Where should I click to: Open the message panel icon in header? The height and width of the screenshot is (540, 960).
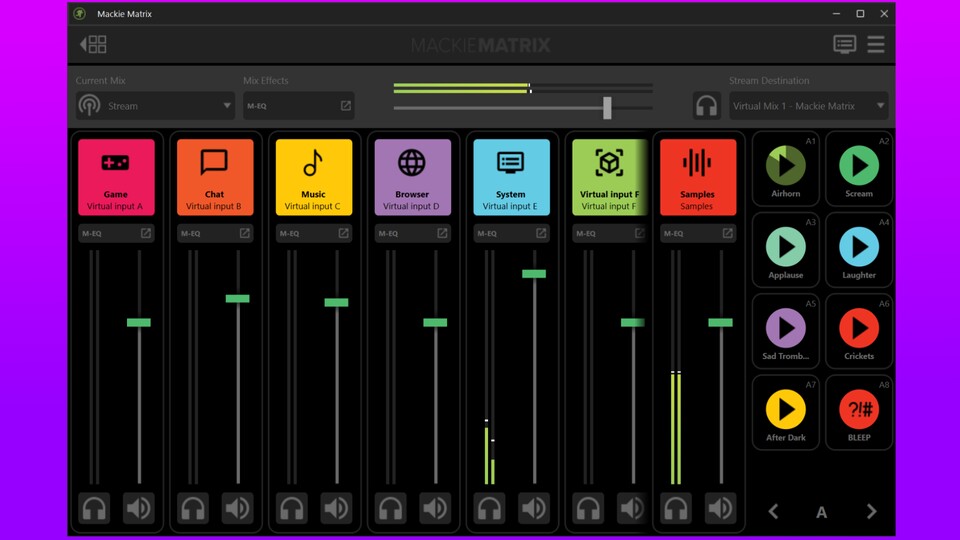(845, 44)
